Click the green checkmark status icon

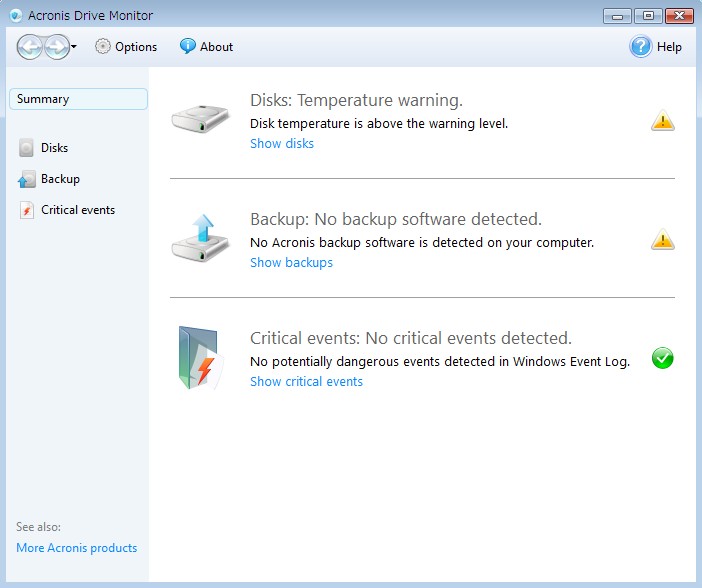pyautogui.click(x=663, y=358)
